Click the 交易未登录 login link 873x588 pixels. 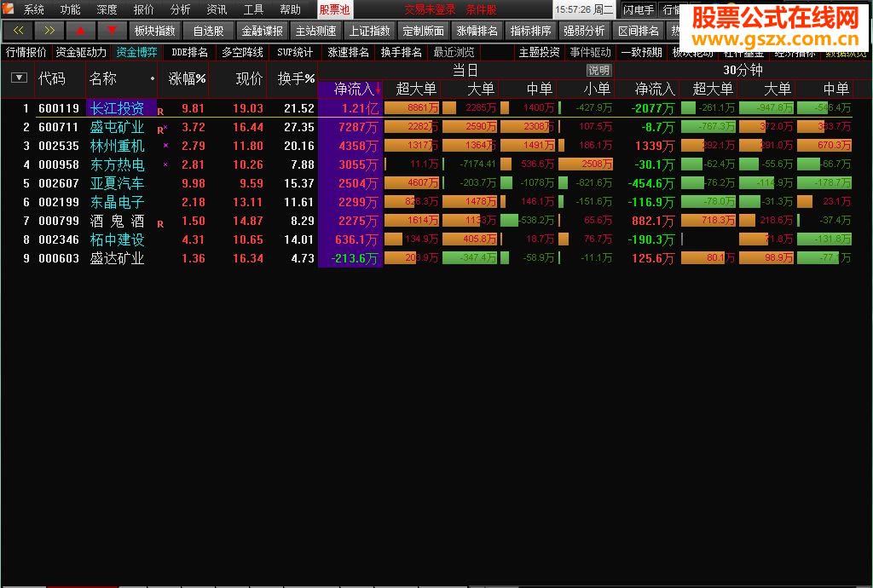tap(430, 9)
